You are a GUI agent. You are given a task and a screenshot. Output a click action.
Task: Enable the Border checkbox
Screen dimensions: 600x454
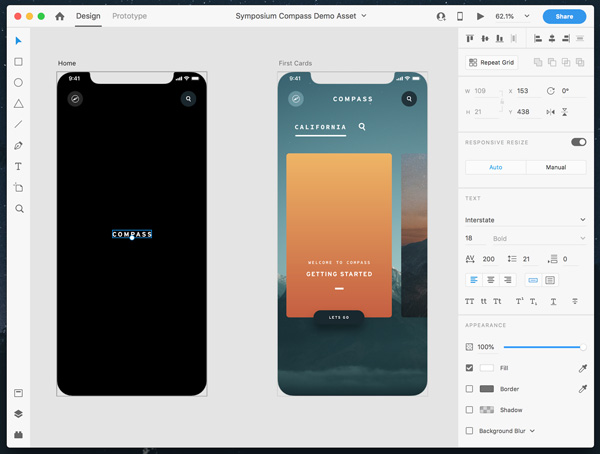click(x=470, y=389)
